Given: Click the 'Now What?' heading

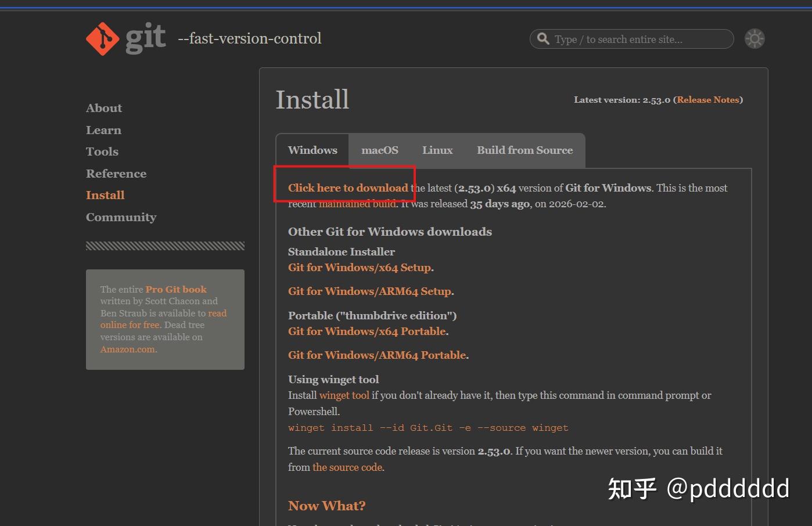Looking at the screenshot, I should pos(327,506).
